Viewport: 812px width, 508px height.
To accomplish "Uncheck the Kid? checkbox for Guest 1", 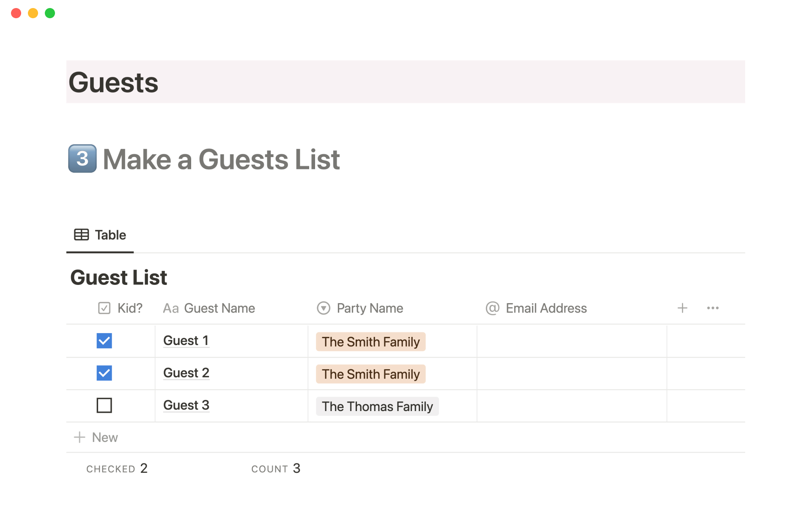I will 104,341.
